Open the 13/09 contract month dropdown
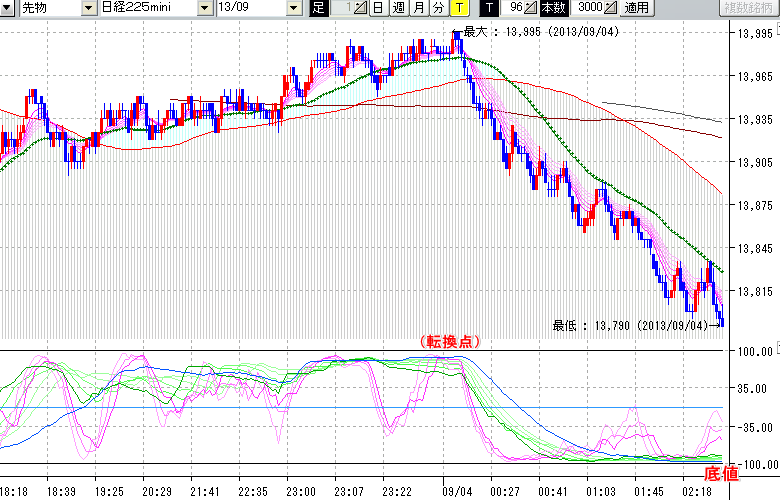 point(293,8)
